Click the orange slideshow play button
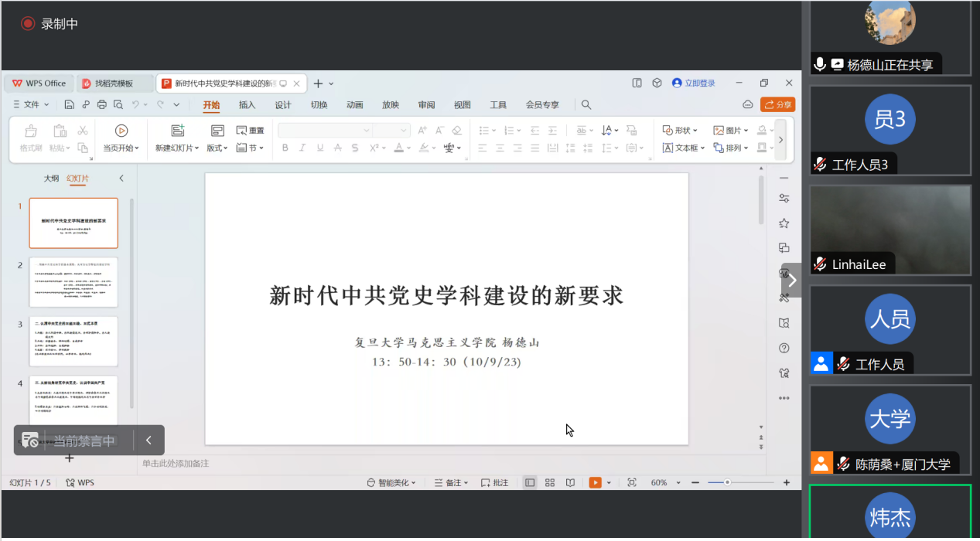 click(595, 482)
